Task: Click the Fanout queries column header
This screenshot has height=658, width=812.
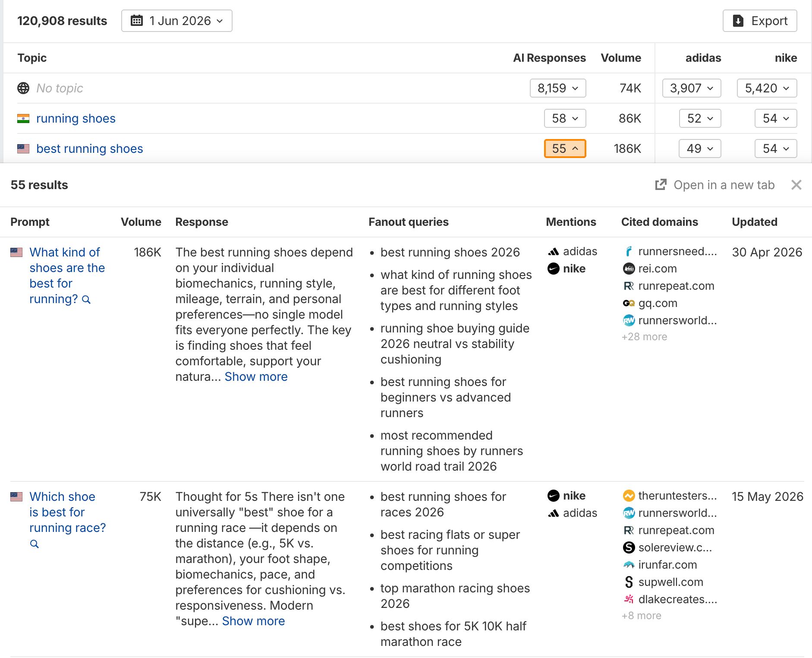Action: pyautogui.click(x=409, y=222)
